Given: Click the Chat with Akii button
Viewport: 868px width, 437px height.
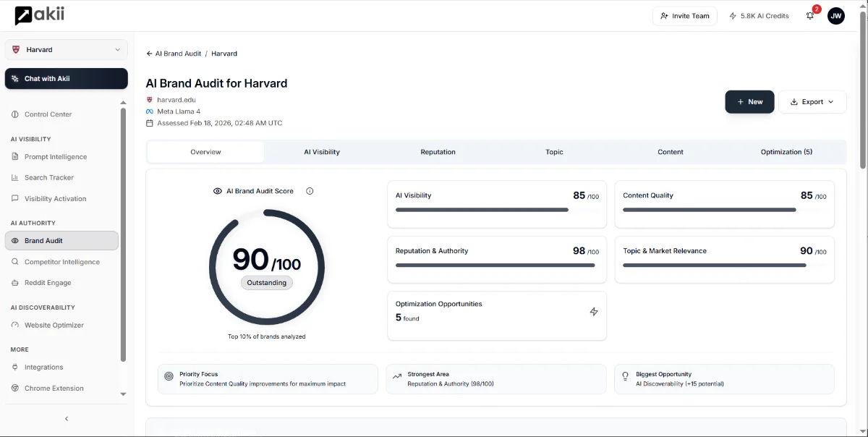Looking at the screenshot, I should (67, 79).
